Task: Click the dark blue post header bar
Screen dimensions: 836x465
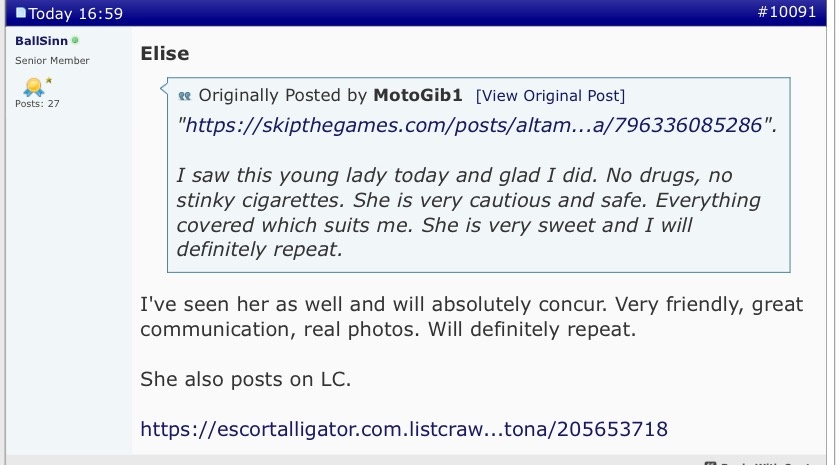Action: (400, 13)
